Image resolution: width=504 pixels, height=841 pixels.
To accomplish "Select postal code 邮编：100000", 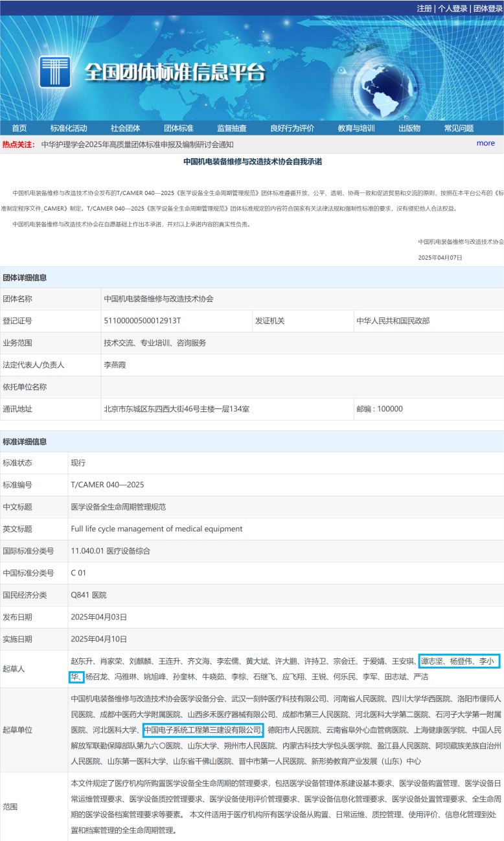I will [380, 409].
